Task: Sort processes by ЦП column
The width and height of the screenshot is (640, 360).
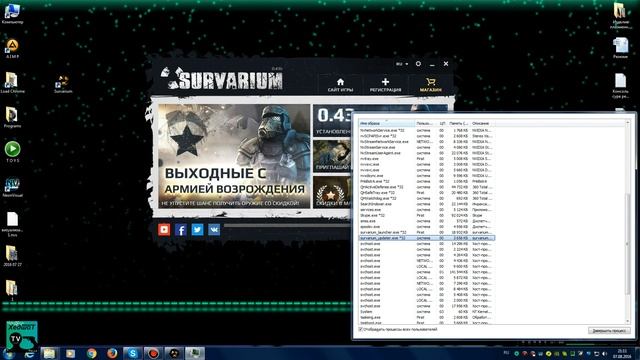Action: tap(442, 123)
